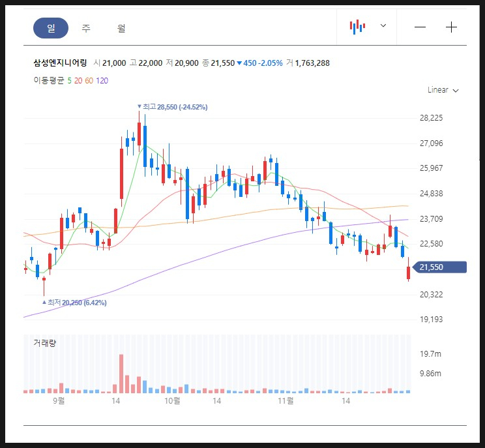Viewport: 485px width, 448px height.
Task: Click the candlestick chart type icon
Action: [x=358, y=27]
